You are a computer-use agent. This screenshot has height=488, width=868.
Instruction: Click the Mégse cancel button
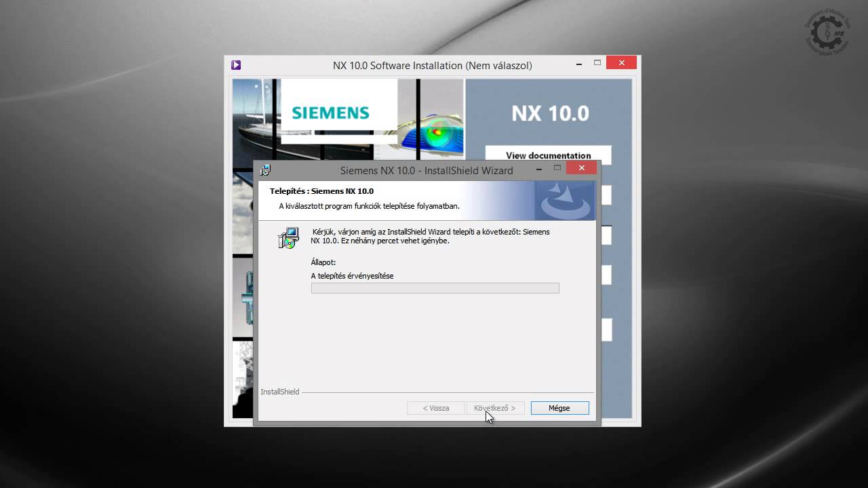click(x=559, y=408)
